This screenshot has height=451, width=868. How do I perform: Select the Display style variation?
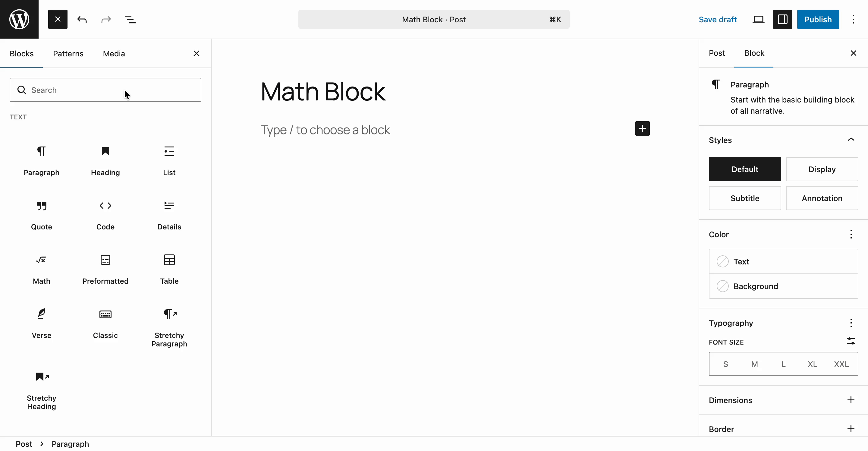822,169
